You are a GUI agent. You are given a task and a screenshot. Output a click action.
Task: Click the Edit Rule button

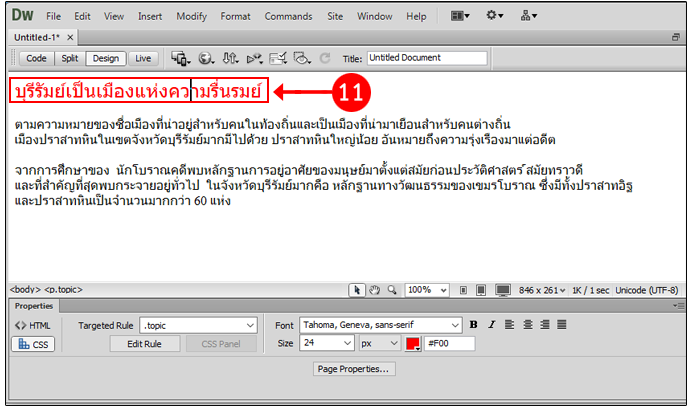point(144,344)
